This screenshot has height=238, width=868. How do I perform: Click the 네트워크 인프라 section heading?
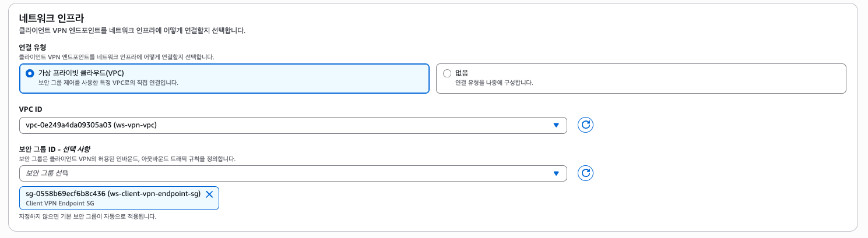55,18
